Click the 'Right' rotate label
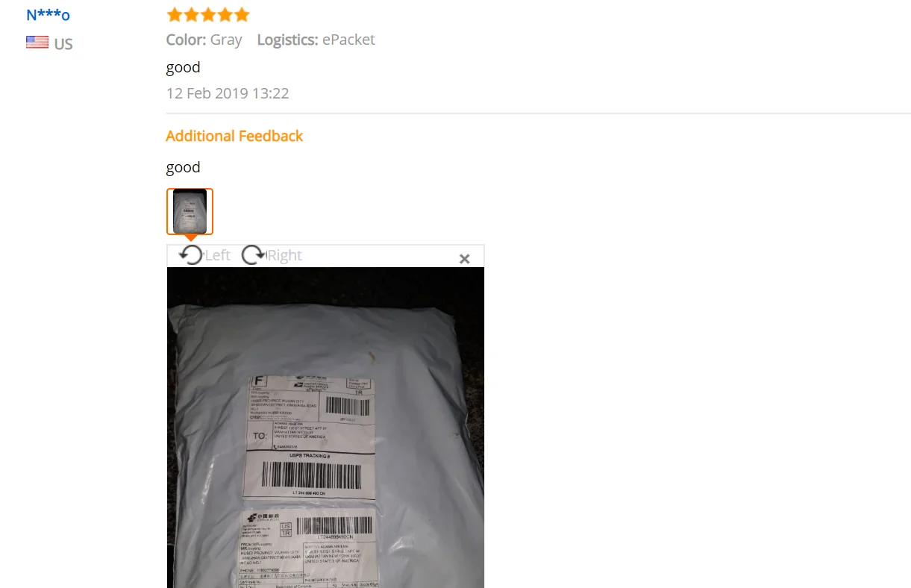 [284, 255]
